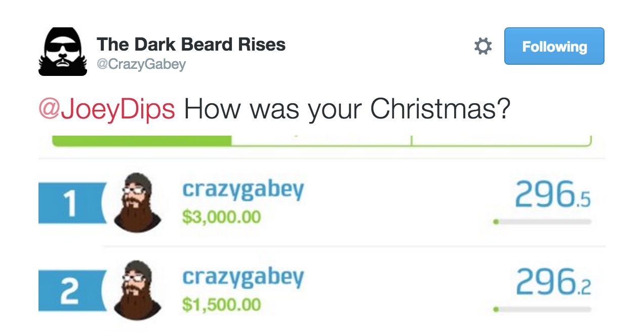Image resolution: width=644 pixels, height=332 pixels.
Task: Click the crazygabey username in second place
Action: [x=243, y=277]
